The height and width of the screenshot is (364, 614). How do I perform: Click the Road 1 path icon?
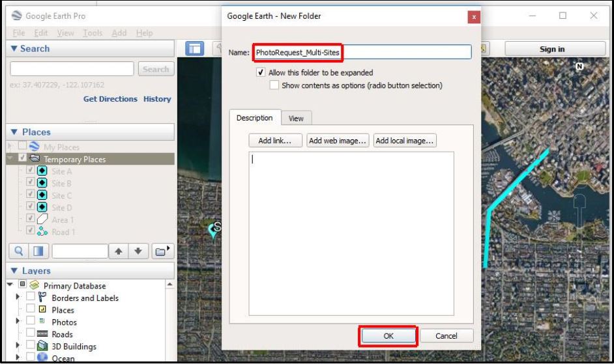point(42,231)
